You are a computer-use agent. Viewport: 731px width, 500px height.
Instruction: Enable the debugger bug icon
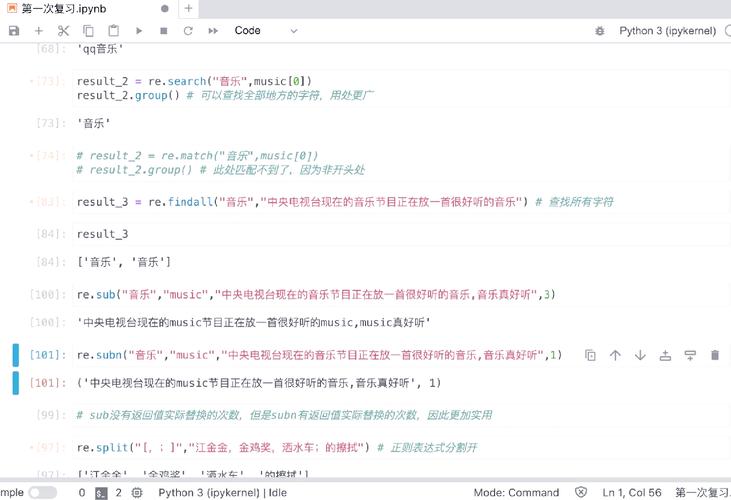coord(600,31)
